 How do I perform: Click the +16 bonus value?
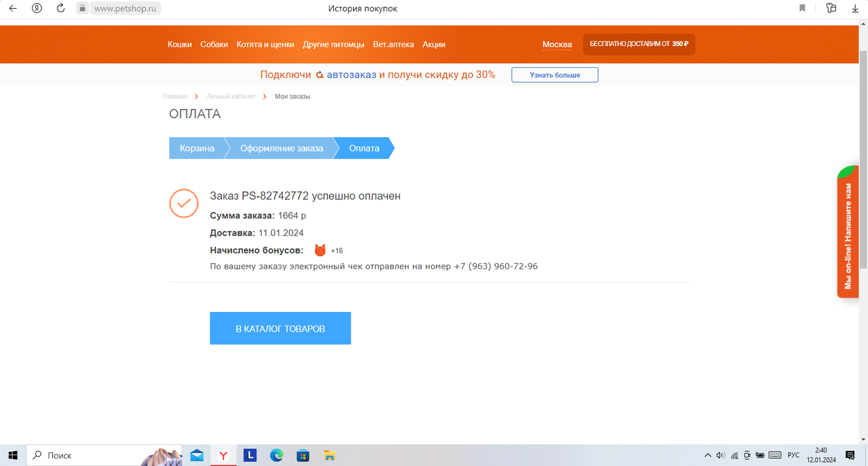[x=337, y=251]
